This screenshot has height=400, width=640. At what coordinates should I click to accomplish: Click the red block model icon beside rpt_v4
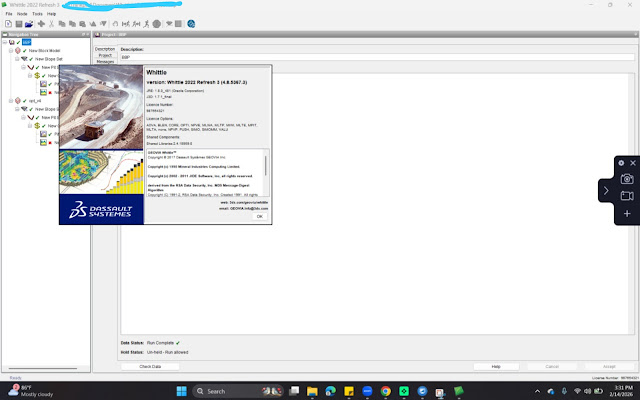pyautogui.click(x=18, y=101)
